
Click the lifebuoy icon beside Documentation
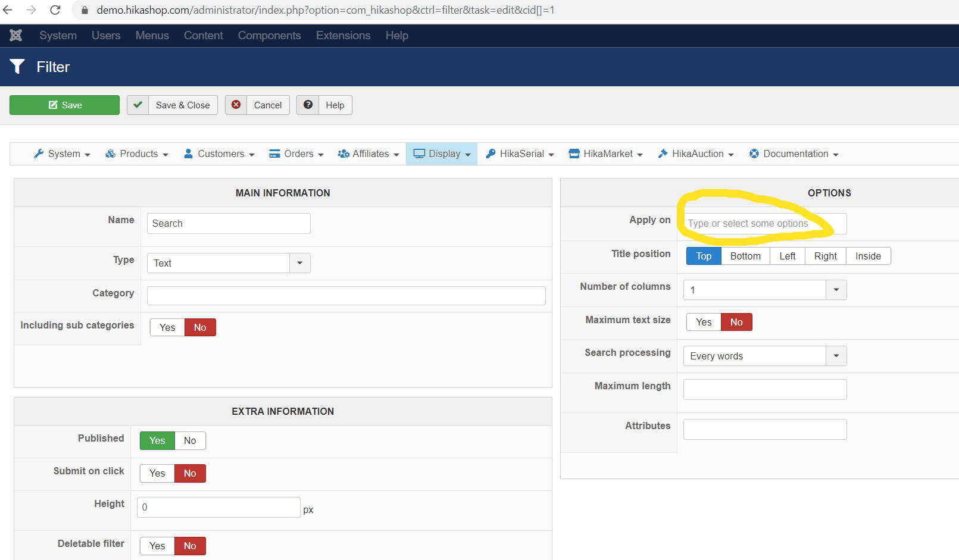pyautogui.click(x=754, y=154)
